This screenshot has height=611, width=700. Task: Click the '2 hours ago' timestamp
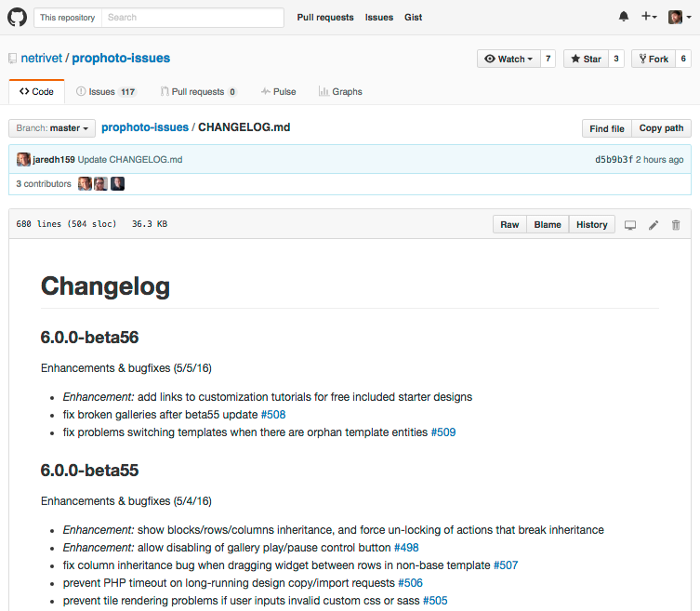(x=659, y=159)
